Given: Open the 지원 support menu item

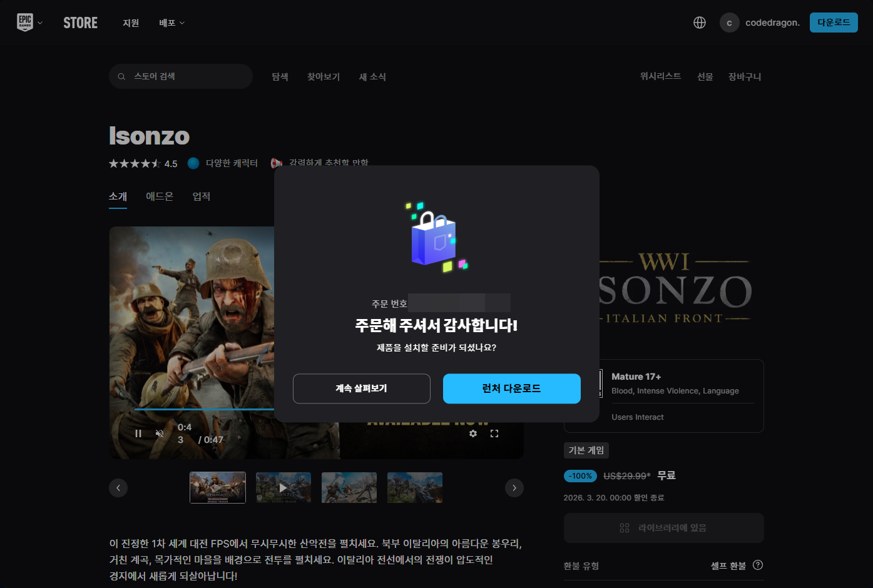Looking at the screenshot, I should tap(131, 23).
